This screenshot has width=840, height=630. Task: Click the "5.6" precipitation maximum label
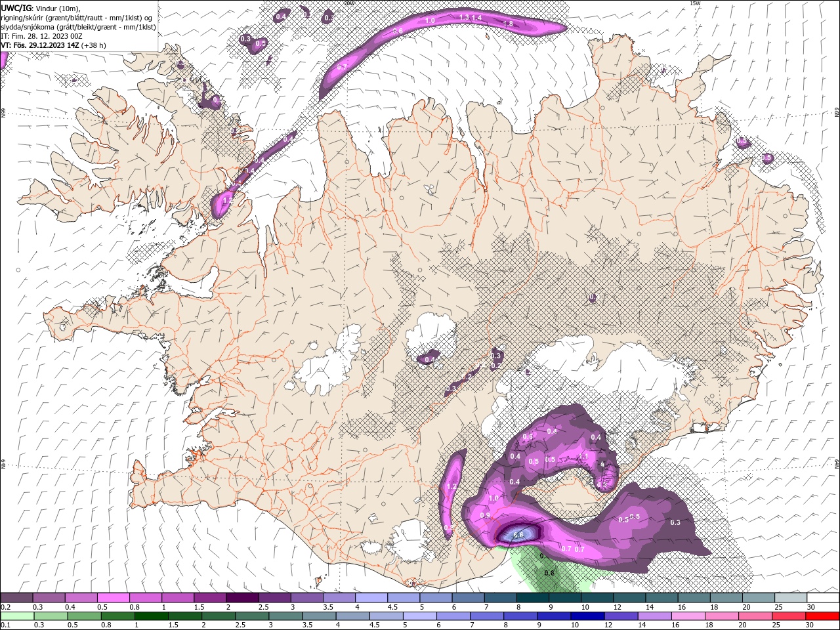point(518,535)
